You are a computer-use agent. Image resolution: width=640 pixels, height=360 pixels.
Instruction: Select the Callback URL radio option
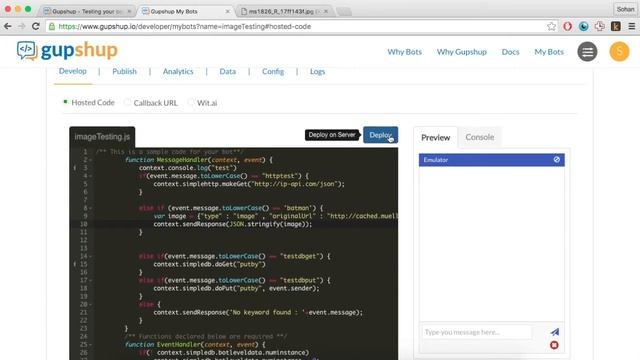127,102
